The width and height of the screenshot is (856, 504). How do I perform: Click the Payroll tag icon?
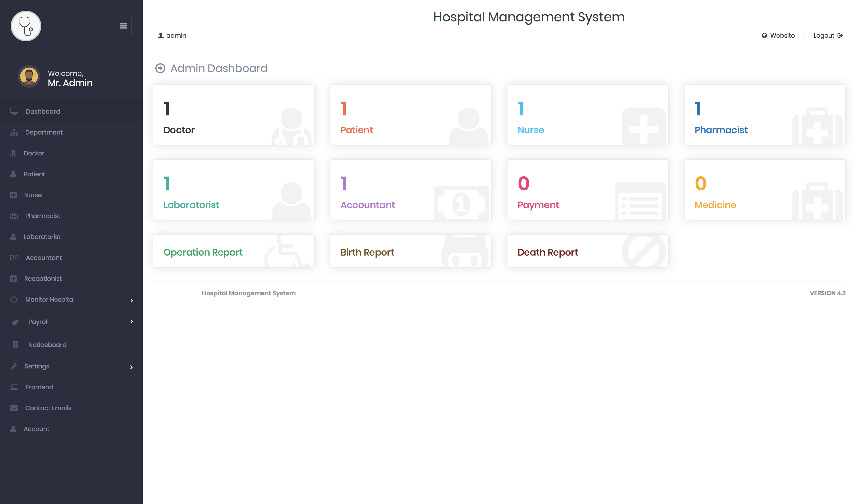[x=16, y=322]
